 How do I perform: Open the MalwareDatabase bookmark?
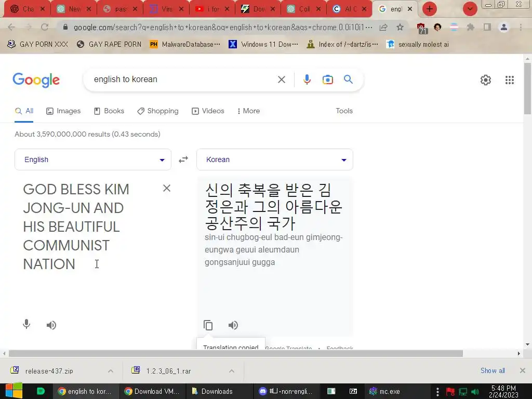(185, 45)
